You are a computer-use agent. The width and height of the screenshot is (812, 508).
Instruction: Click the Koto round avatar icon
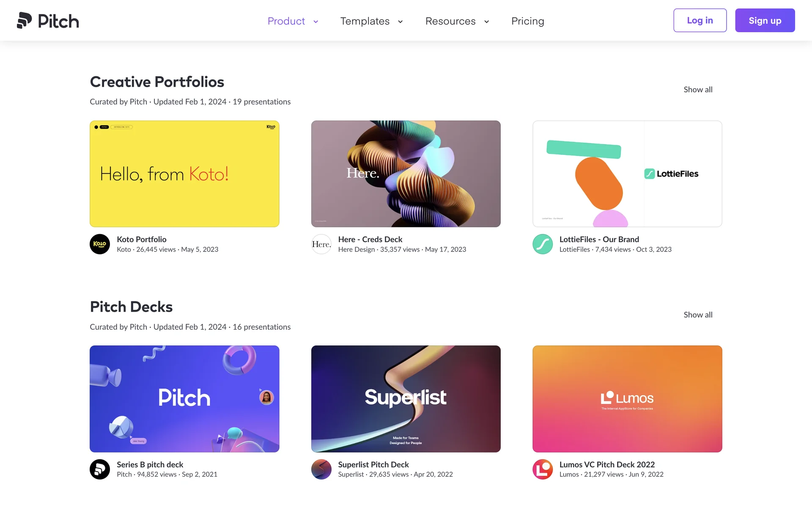(100, 244)
